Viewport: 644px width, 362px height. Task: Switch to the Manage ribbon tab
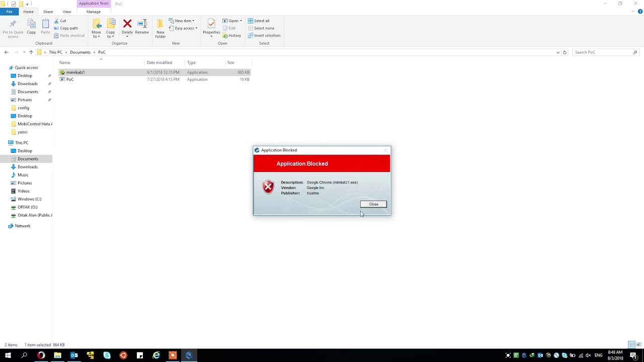point(94,12)
